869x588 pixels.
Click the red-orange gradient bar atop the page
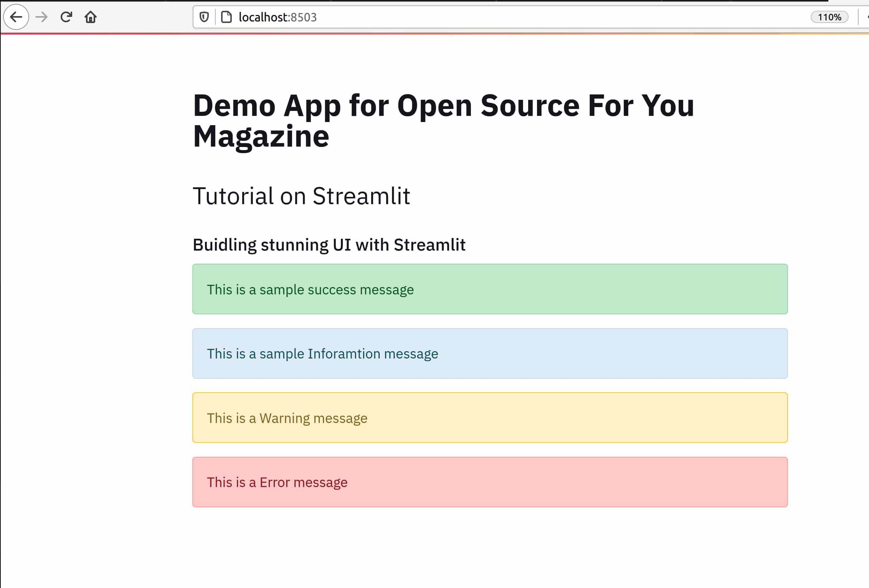(x=434, y=34)
